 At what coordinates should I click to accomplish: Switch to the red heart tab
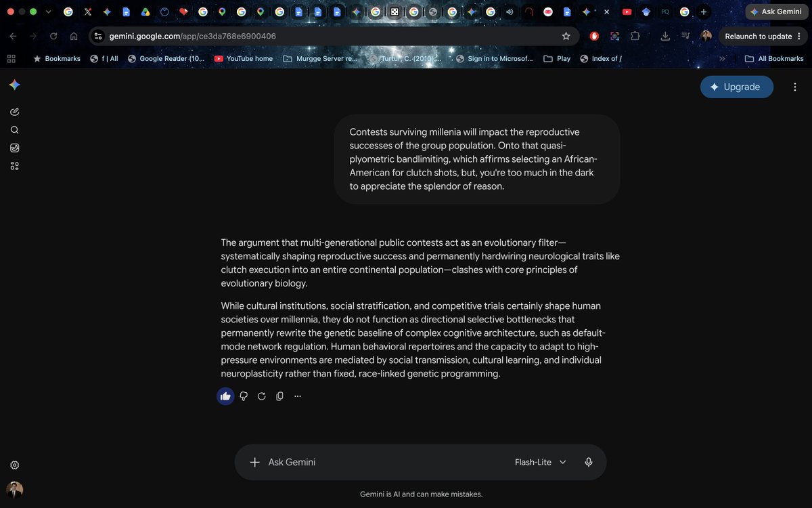point(183,12)
